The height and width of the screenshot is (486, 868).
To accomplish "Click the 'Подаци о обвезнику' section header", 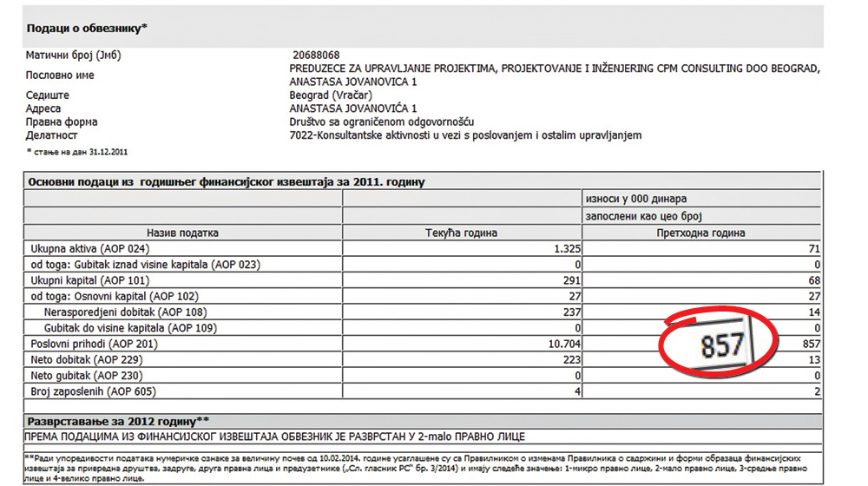I will (87, 28).
